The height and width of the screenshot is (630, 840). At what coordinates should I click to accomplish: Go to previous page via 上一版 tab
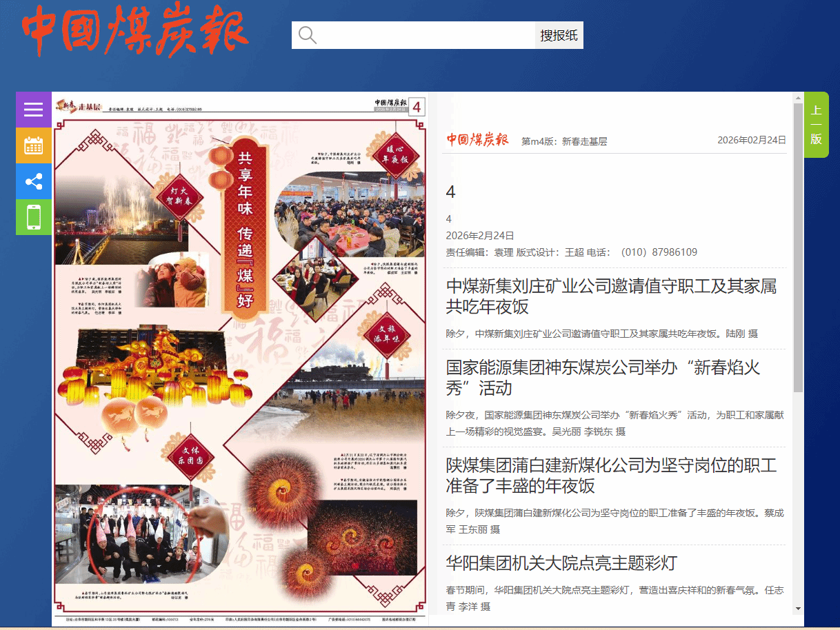click(817, 125)
